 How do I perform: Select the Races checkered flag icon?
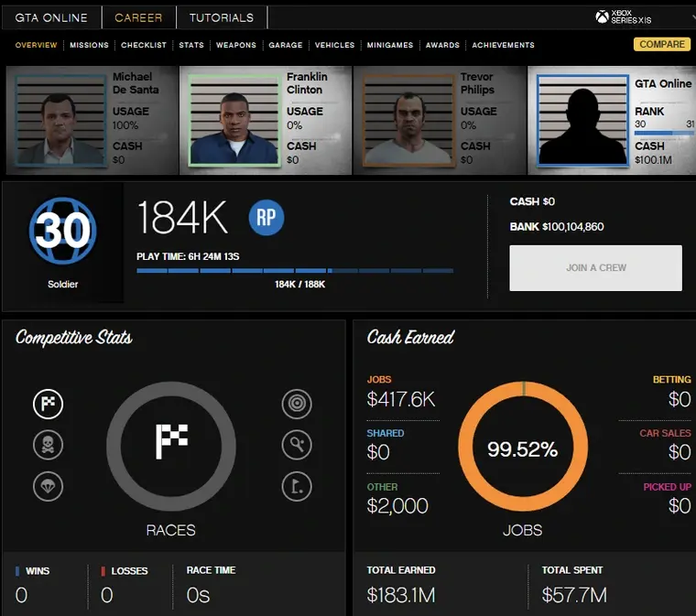pos(49,404)
